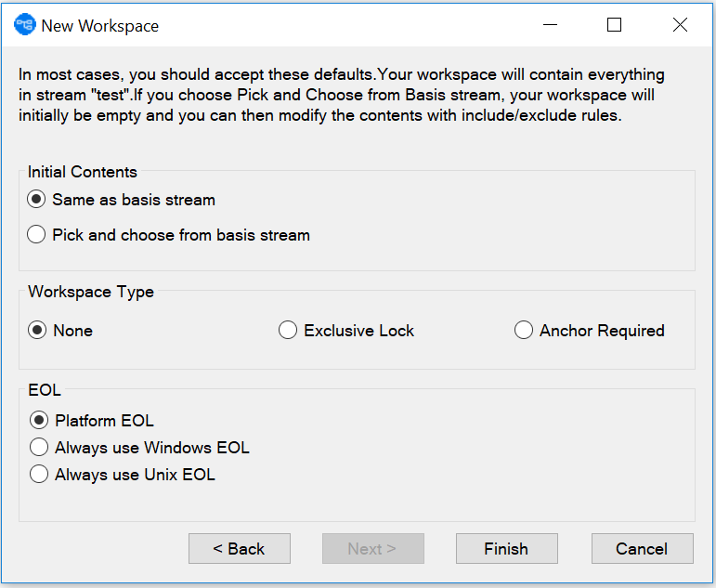Select the Anchor Required radio button
The width and height of the screenshot is (716, 588).
524,331
